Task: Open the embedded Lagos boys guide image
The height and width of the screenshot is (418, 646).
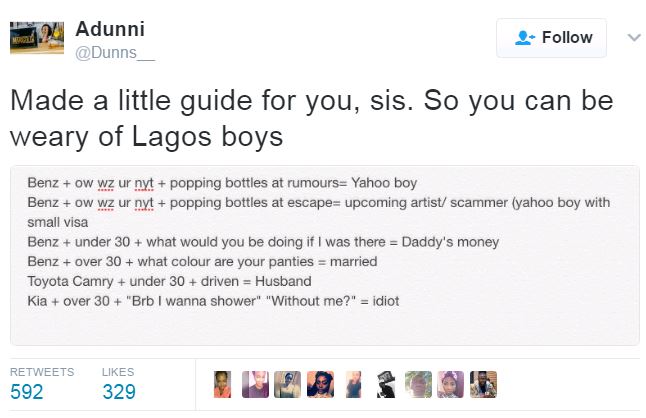Action: 323,255
